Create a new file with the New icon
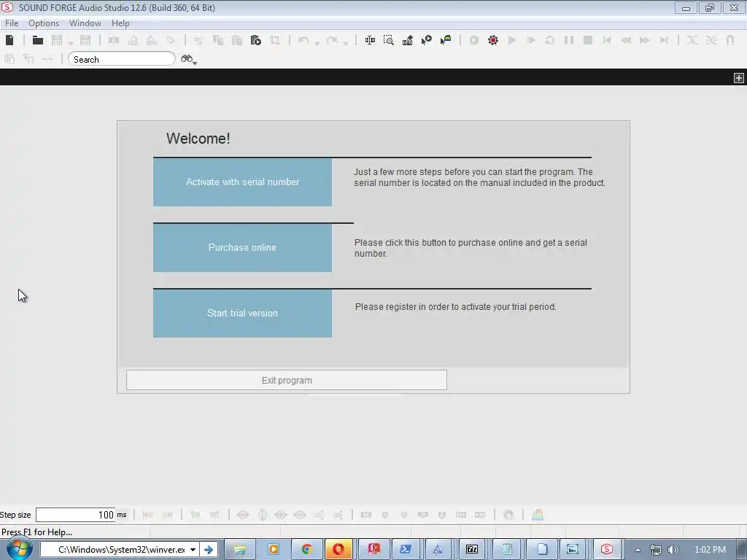 [9, 40]
